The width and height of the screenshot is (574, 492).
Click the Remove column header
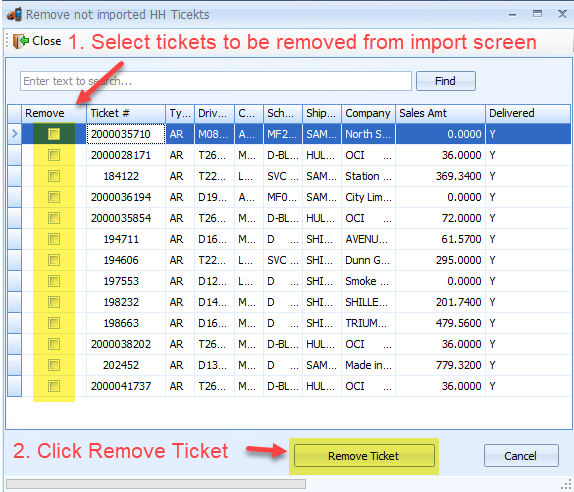pyautogui.click(x=54, y=113)
